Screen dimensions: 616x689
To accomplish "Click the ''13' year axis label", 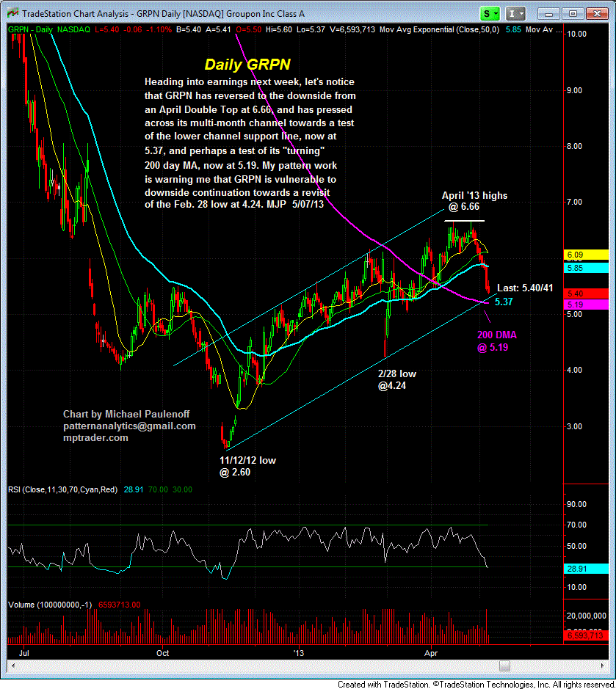I will pos(299,653).
